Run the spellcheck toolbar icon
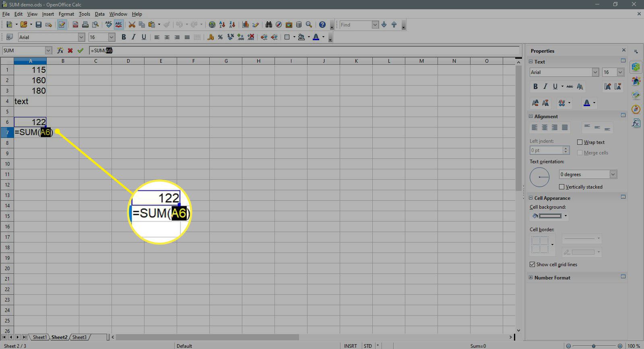Image resolution: width=644 pixels, height=349 pixels. (x=108, y=25)
